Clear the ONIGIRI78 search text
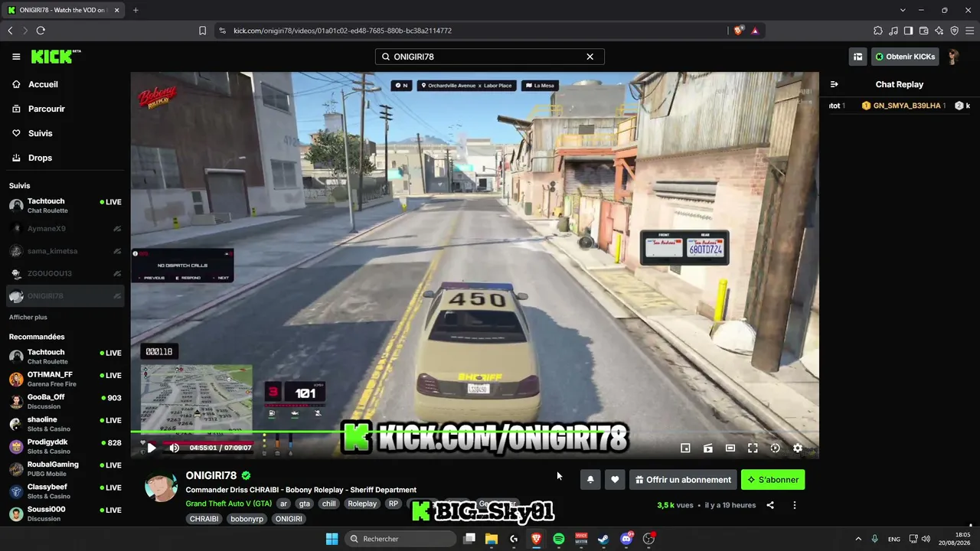 point(590,57)
